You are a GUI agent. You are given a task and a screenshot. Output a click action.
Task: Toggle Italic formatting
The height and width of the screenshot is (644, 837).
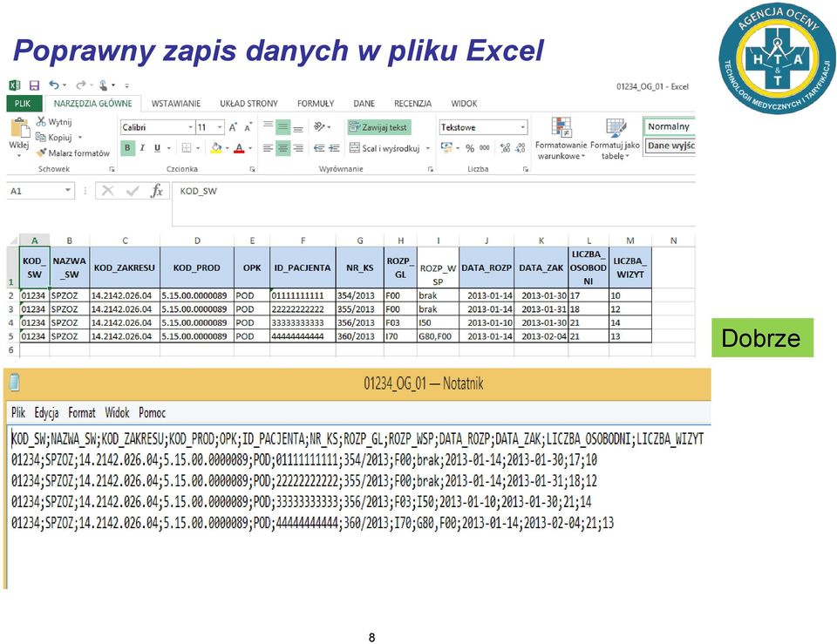point(142,148)
